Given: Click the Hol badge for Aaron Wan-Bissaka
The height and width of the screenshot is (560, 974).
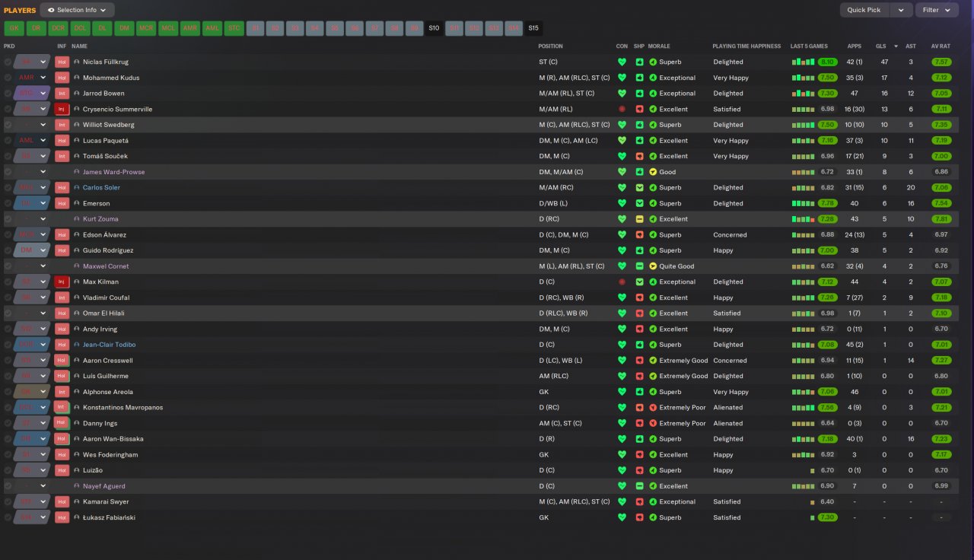Looking at the screenshot, I should pyautogui.click(x=62, y=439).
